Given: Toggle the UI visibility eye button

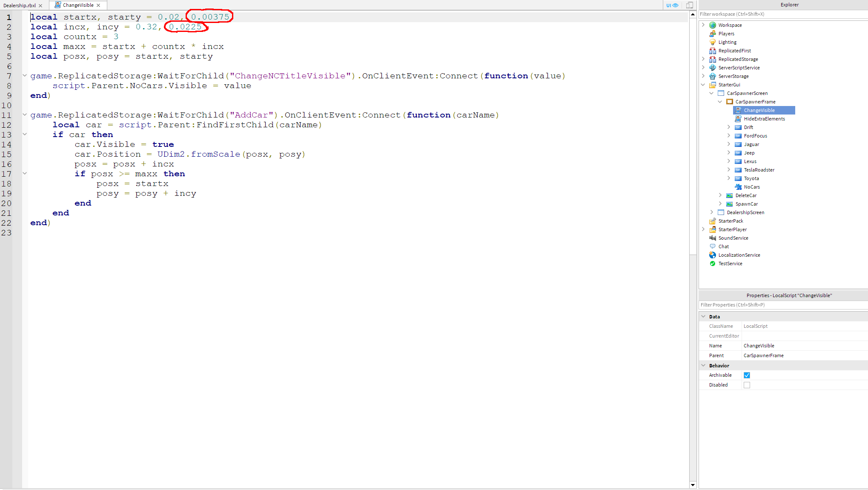Looking at the screenshot, I should [672, 5].
